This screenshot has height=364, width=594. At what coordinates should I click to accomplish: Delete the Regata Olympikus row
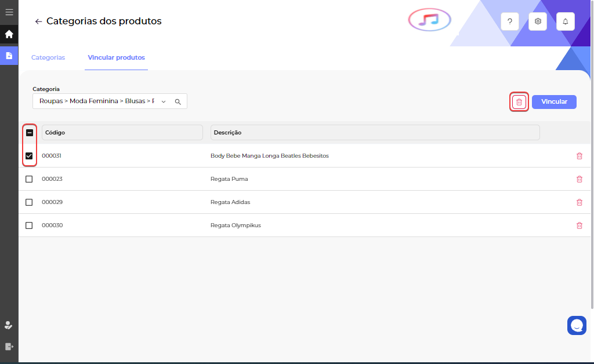pyautogui.click(x=579, y=225)
